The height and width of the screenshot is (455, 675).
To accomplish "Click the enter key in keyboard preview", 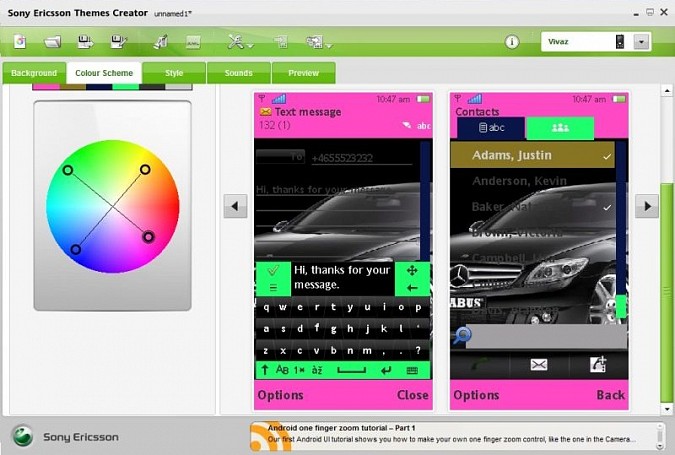I will [x=386, y=370].
